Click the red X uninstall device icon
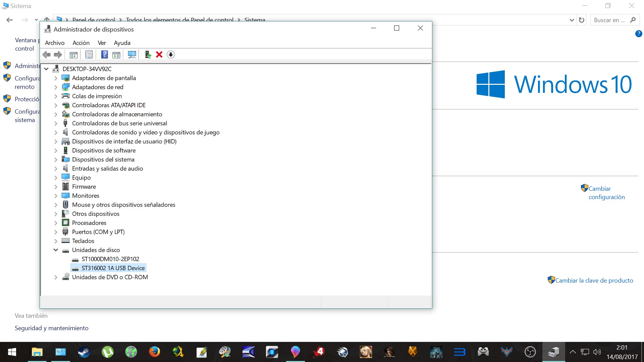Image resolution: width=644 pixels, height=362 pixels. pyautogui.click(x=159, y=55)
